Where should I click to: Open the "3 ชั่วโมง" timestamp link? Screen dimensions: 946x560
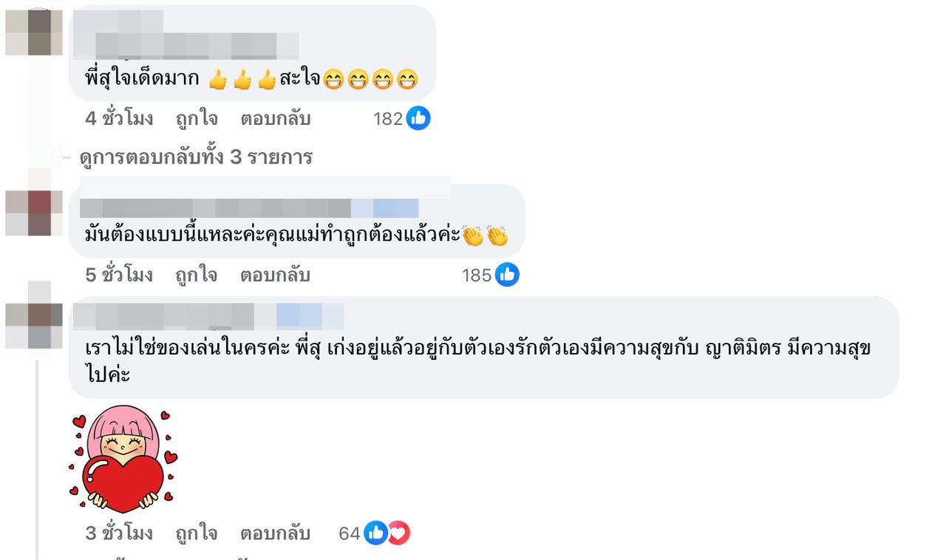click(119, 533)
